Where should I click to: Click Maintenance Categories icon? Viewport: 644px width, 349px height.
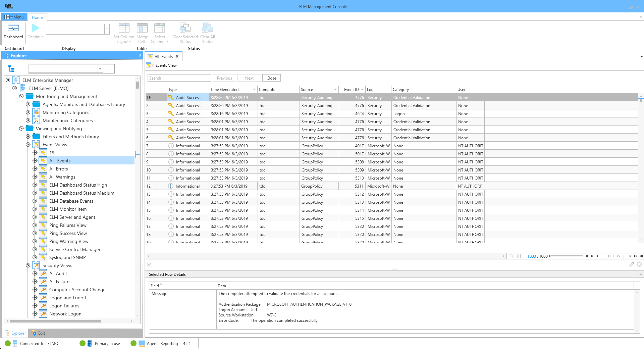click(36, 120)
